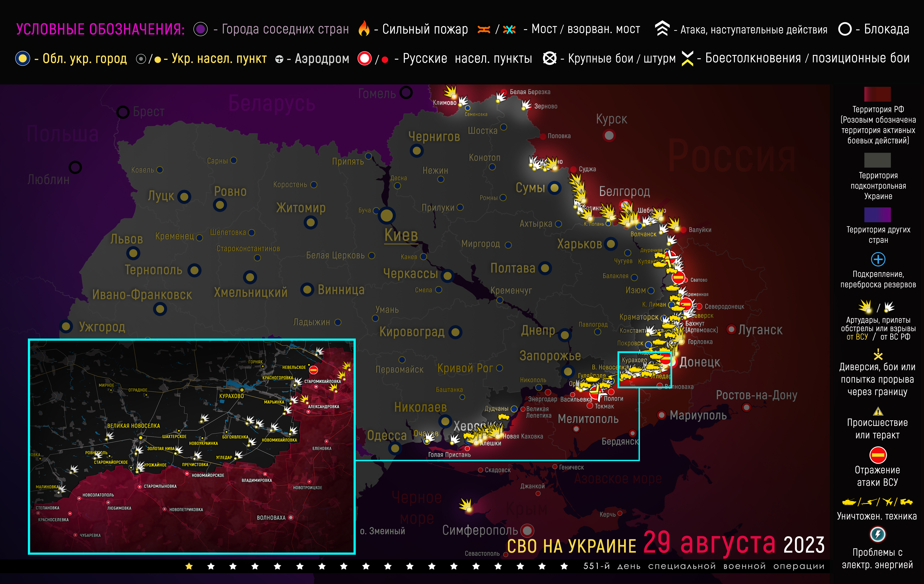924x584 pixels.
Task: Click the airfield legend icon
Action: [279, 59]
